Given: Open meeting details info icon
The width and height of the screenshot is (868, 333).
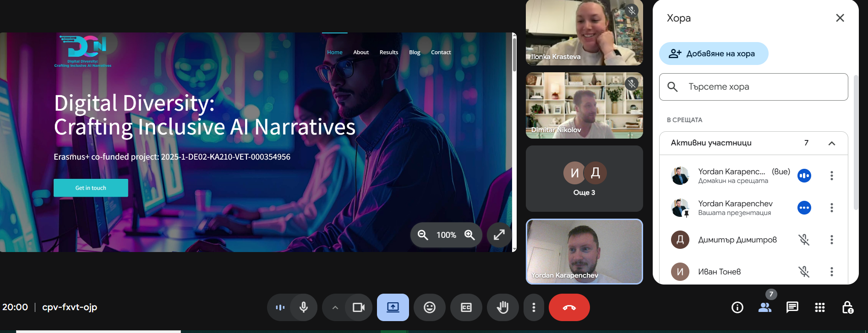Looking at the screenshot, I should pos(737,307).
